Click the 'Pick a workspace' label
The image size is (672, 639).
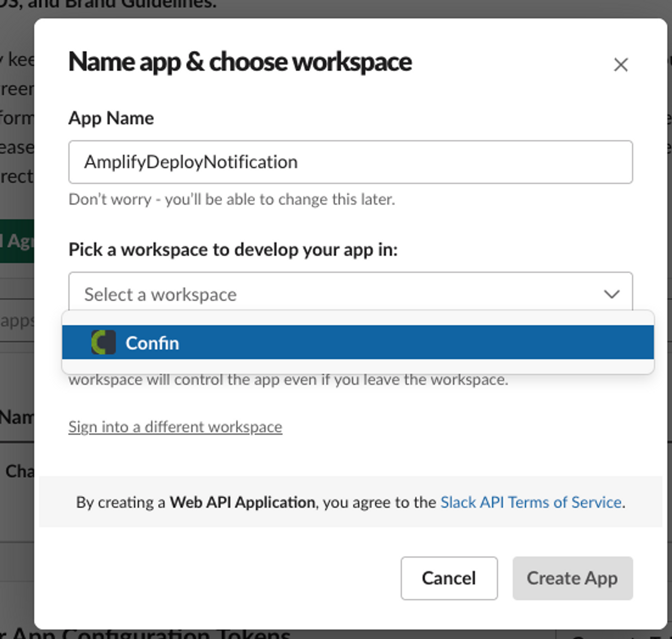click(233, 249)
